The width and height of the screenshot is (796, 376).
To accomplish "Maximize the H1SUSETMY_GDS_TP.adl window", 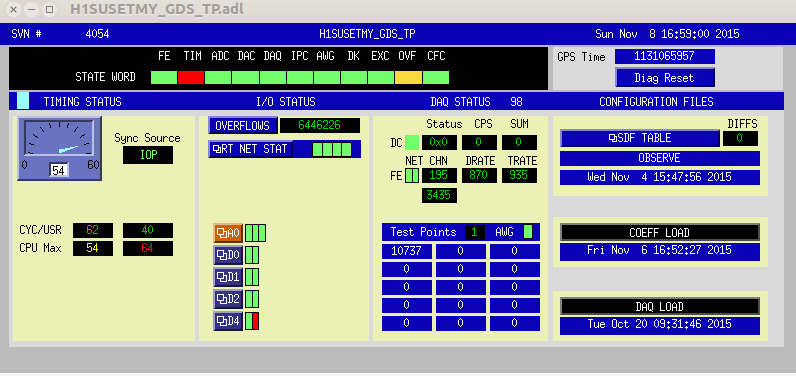I will point(49,9).
